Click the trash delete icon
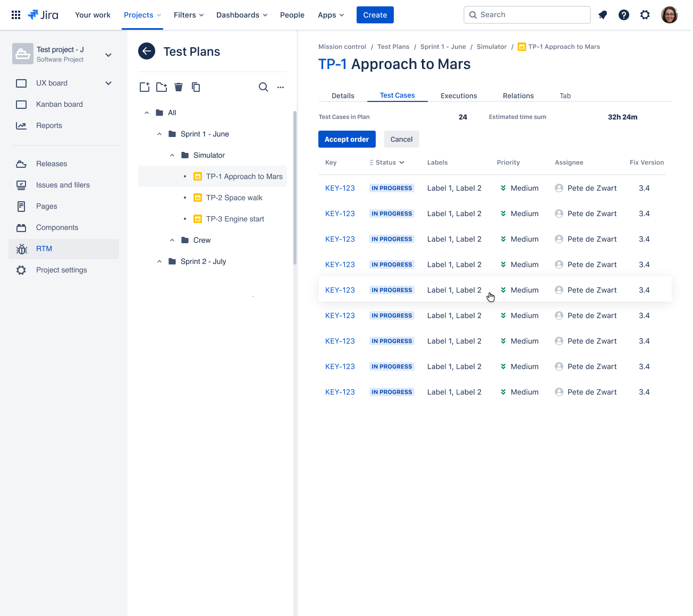Image resolution: width=693 pixels, height=616 pixels. [x=179, y=87]
